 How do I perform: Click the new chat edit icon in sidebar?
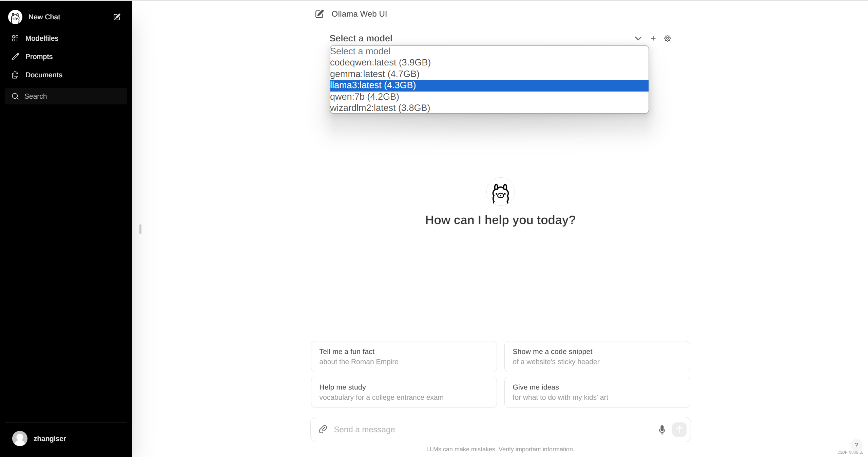pos(117,17)
